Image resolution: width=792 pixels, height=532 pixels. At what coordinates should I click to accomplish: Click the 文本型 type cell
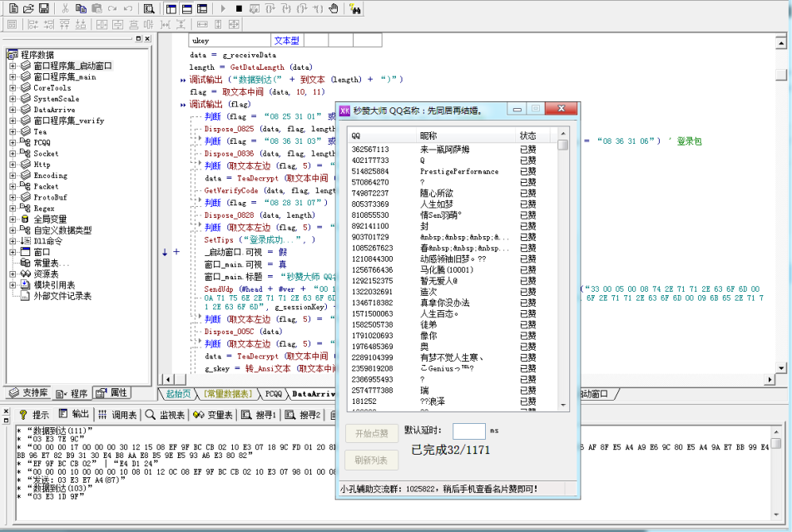(287, 41)
